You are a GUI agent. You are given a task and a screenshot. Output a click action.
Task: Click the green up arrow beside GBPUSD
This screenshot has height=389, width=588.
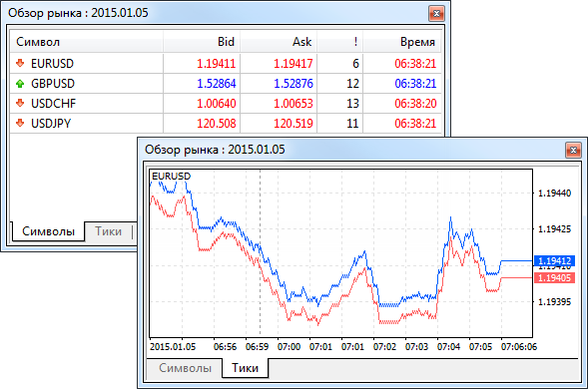20,84
